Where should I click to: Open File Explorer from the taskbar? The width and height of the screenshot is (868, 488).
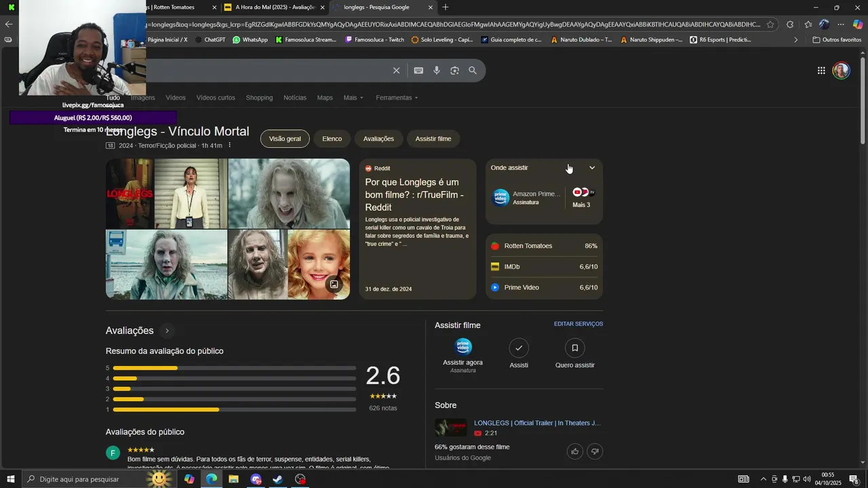[233, 479]
